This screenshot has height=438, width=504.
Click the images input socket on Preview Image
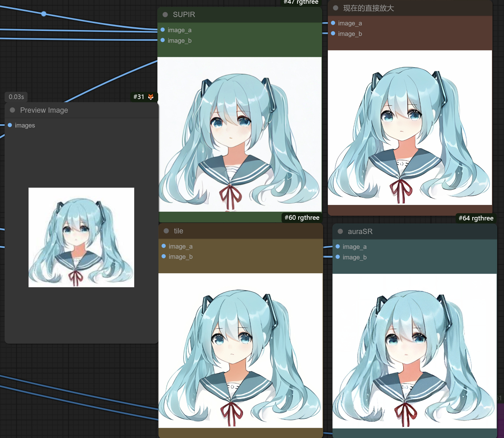coord(10,125)
